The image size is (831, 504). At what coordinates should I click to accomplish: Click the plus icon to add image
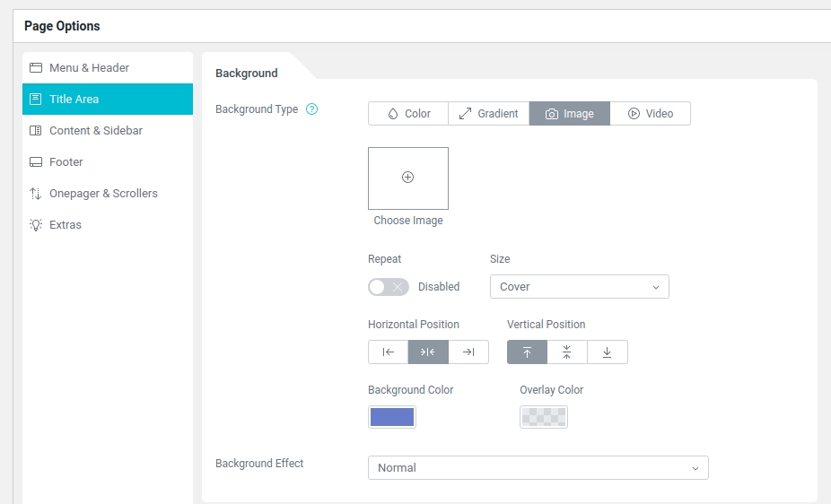point(407,178)
